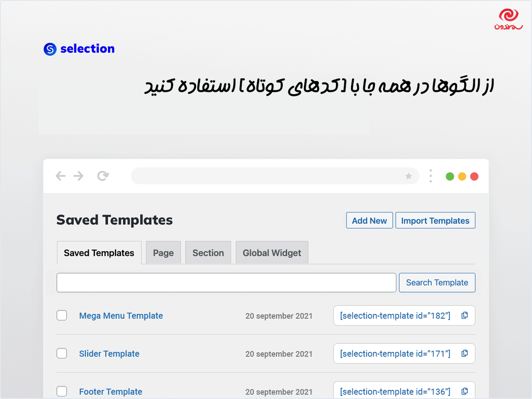Image resolution: width=532 pixels, height=399 pixels.
Task: Click the browser address bar
Action: click(275, 176)
